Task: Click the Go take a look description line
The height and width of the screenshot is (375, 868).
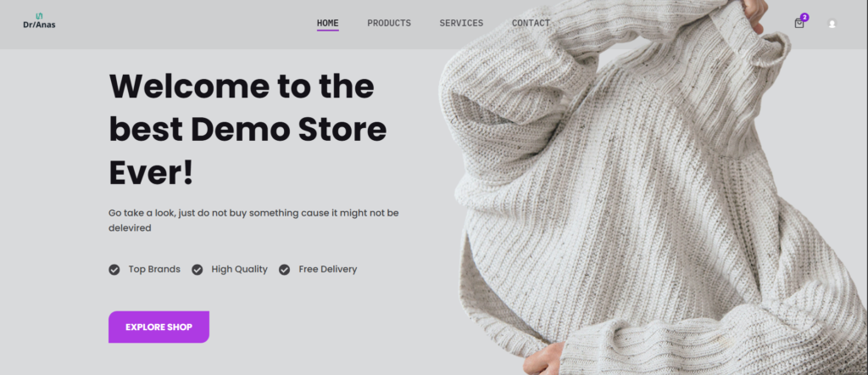Action: point(253,213)
